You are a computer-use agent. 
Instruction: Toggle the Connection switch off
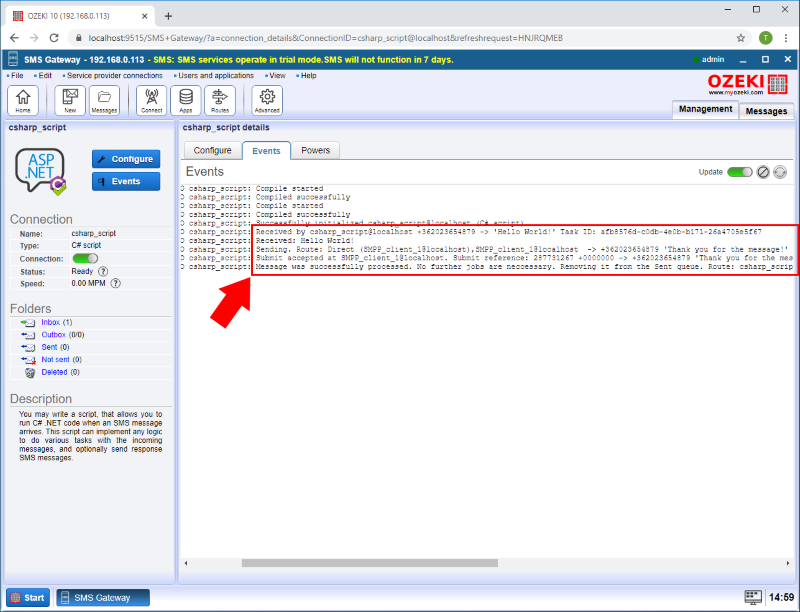(85, 259)
